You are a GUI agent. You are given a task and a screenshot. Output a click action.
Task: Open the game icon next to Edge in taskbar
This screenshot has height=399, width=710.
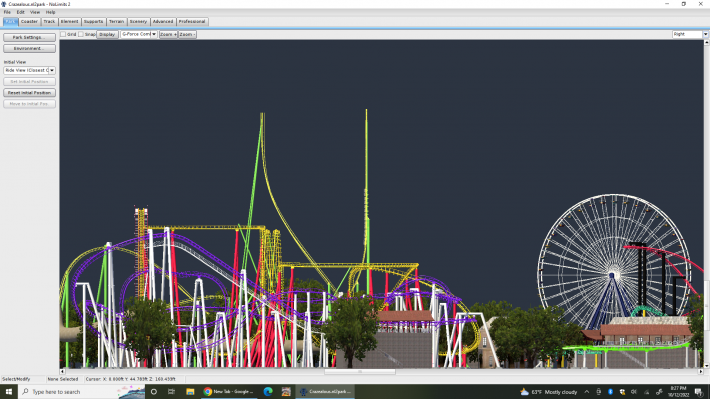click(286, 392)
